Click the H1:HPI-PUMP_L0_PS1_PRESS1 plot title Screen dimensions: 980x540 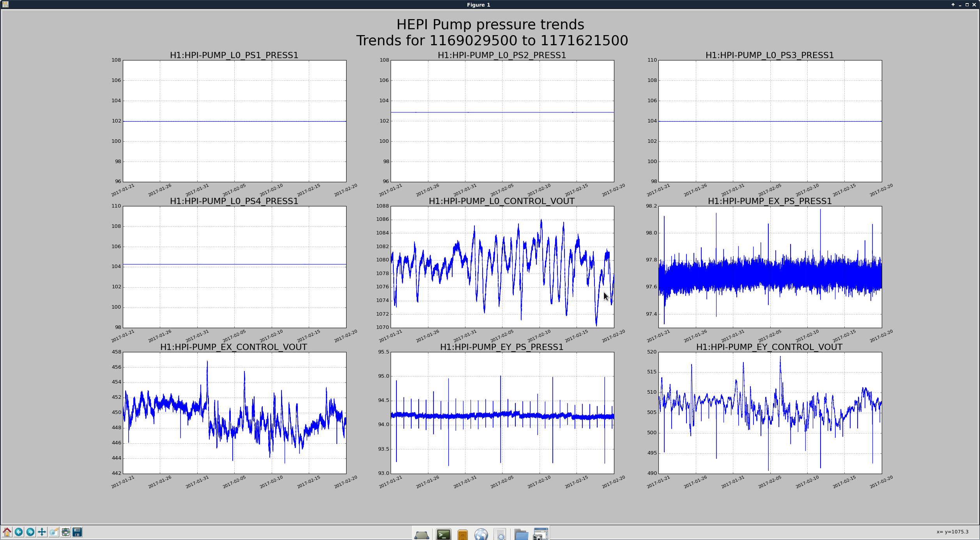click(234, 55)
